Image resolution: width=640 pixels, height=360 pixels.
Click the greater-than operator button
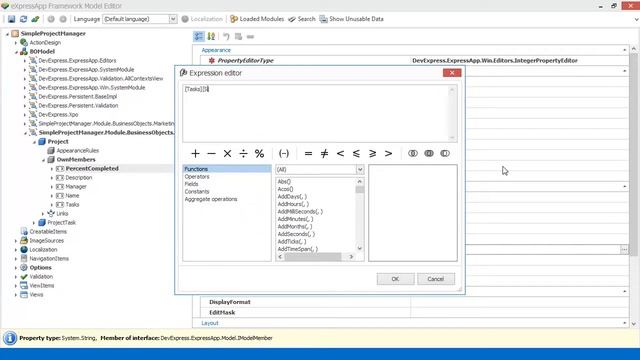tap(388, 153)
